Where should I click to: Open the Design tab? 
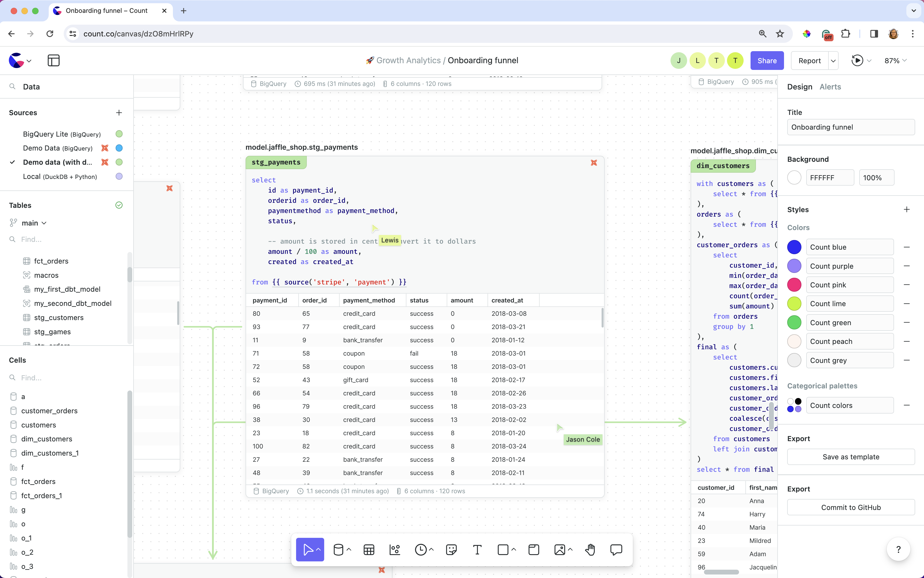point(800,87)
